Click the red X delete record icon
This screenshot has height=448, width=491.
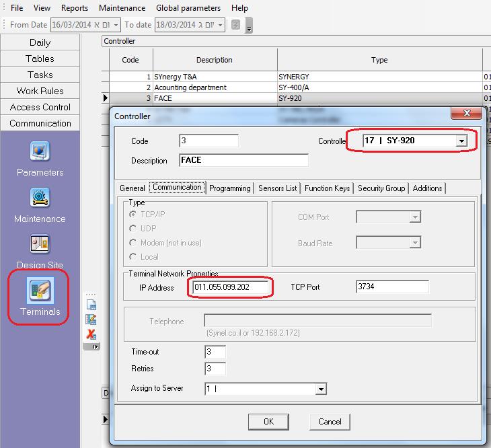(x=91, y=334)
